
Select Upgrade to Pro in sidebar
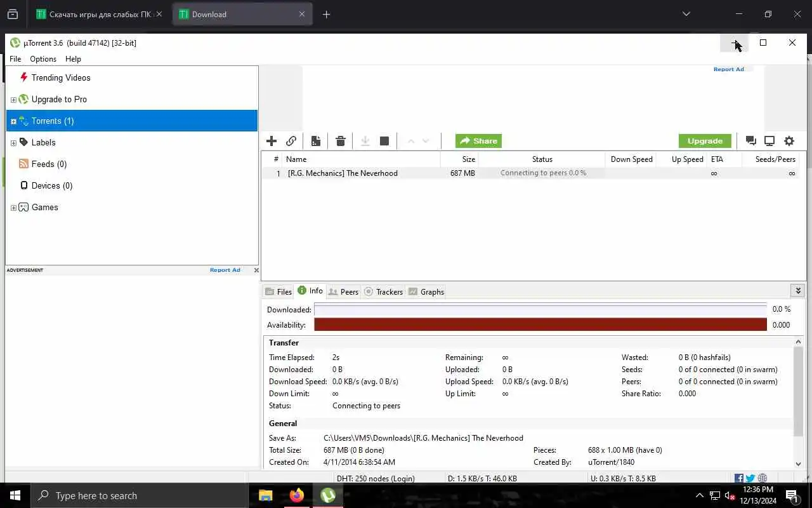(x=59, y=99)
